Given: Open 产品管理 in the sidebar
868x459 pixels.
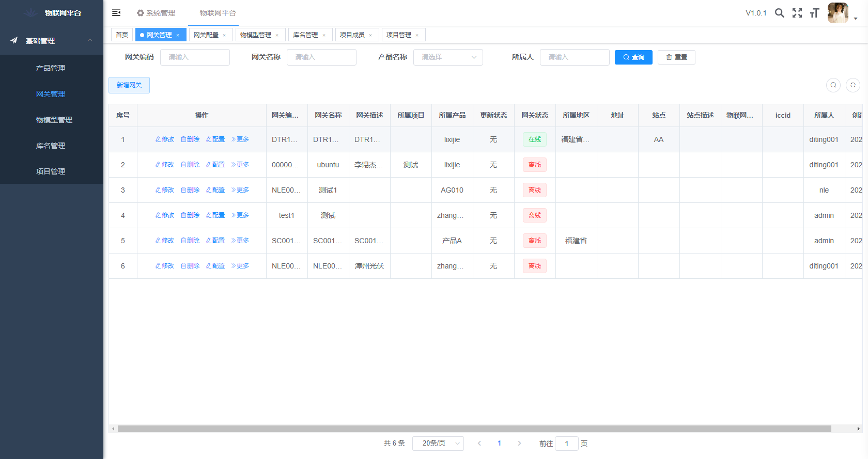Looking at the screenshot, I should click(x=51, y=68).
